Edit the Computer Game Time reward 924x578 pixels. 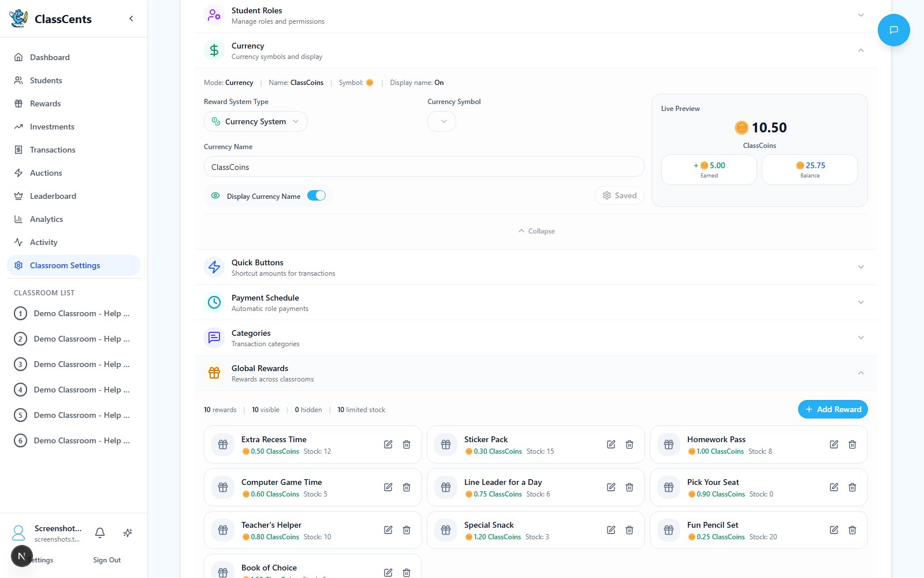pos(388,487)
